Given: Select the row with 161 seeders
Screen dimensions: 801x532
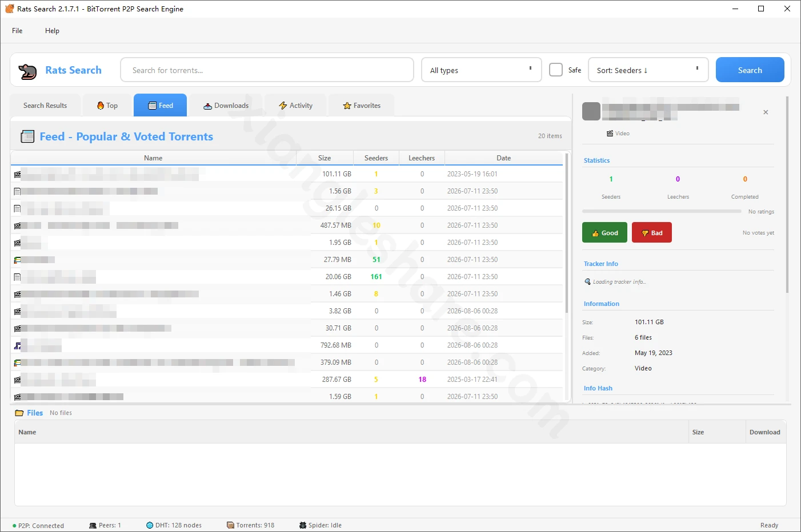Looking at the screenshot, I should click(287, 277).
